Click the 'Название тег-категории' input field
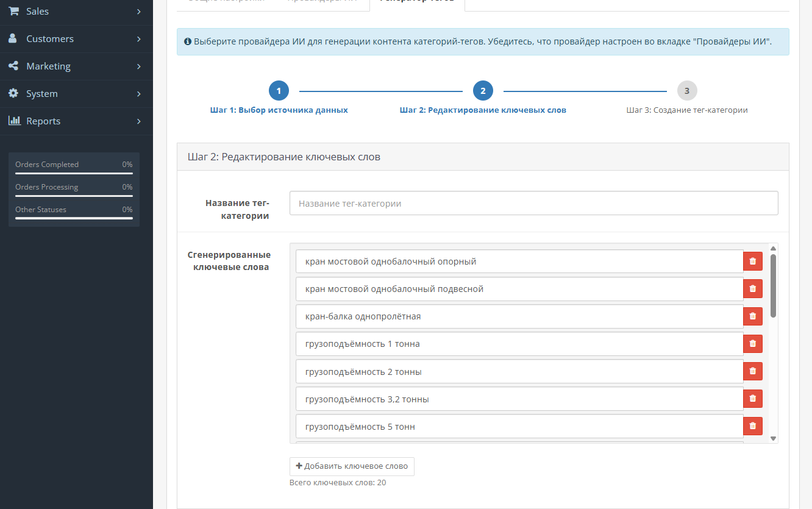The width and height of the screenshot is (812, 509). click(x=533, y=204)
